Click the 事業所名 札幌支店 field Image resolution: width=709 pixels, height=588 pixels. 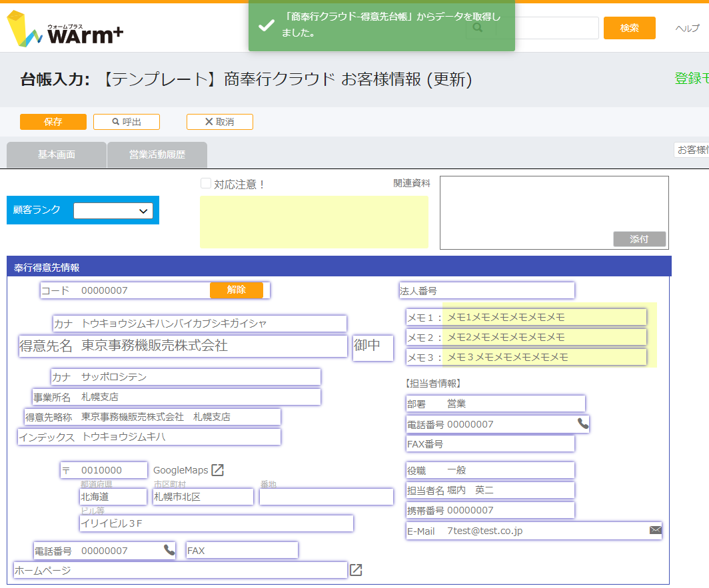(x=177, y=397)
